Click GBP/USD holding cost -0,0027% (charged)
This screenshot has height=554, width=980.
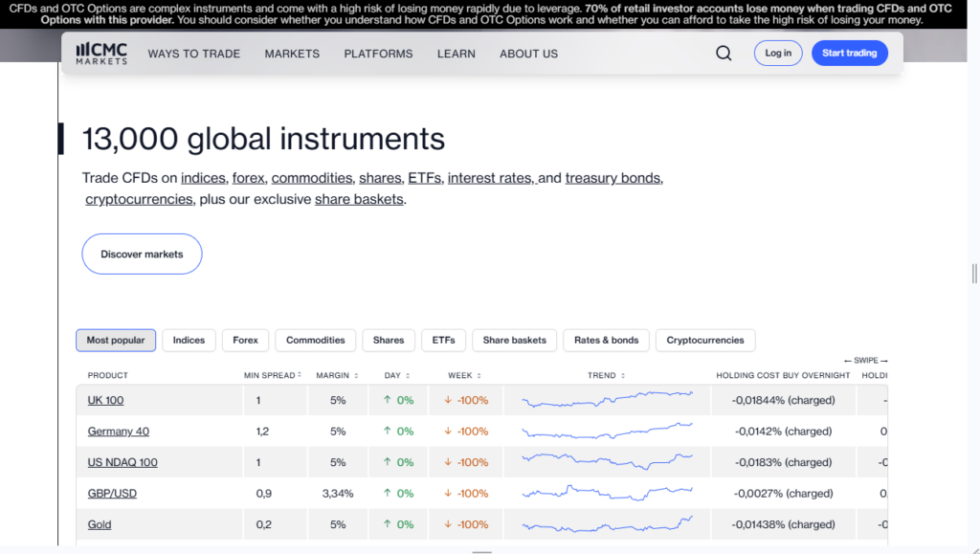[783, 493]
